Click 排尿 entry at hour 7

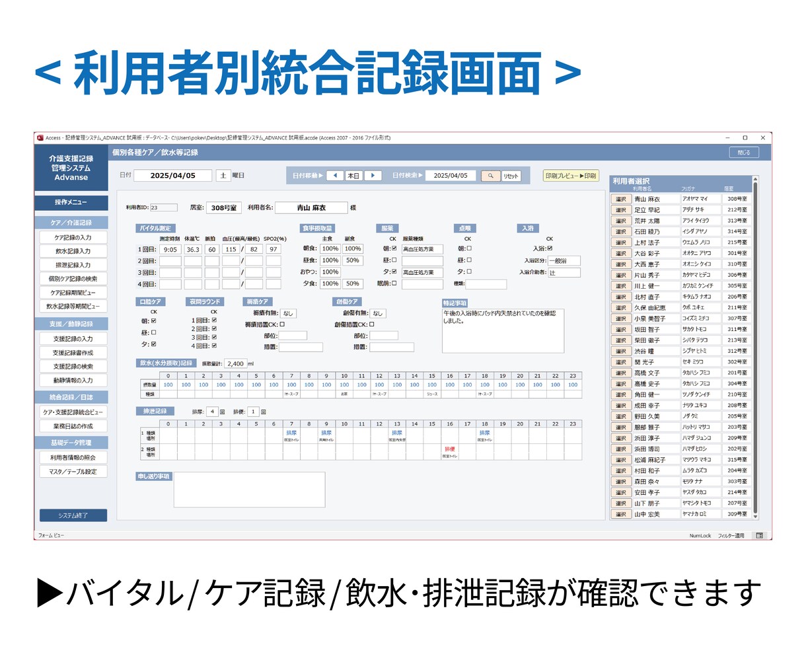291,433
